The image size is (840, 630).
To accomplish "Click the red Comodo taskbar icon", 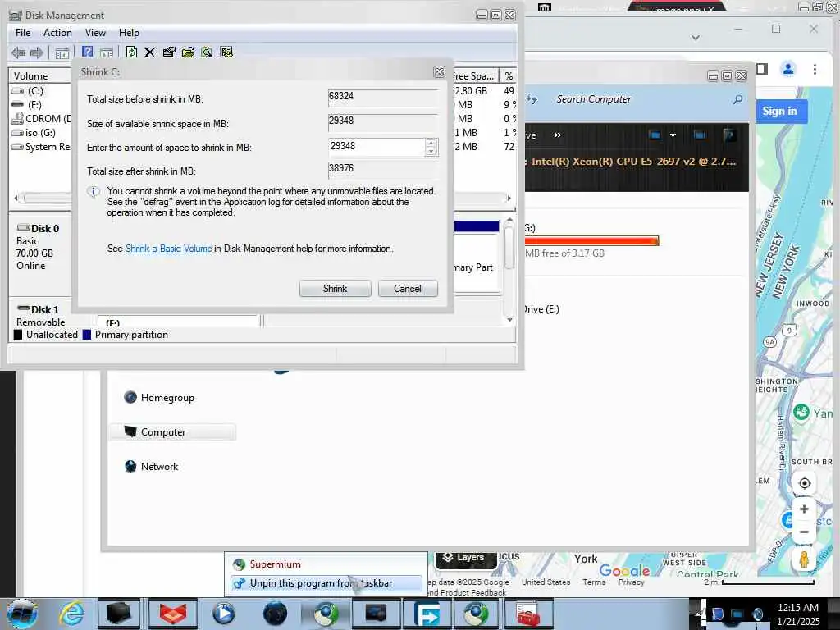I will pos(172,614).
